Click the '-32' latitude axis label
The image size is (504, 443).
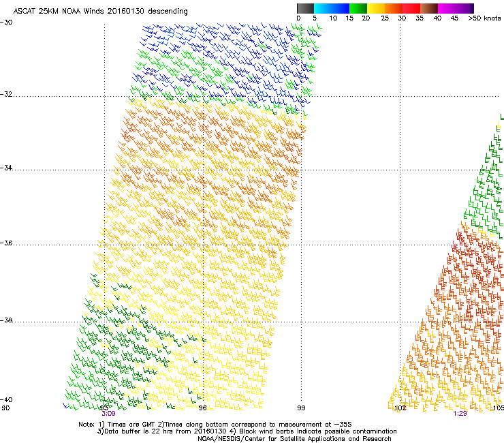pyautogui.click(x=6, y=94)
